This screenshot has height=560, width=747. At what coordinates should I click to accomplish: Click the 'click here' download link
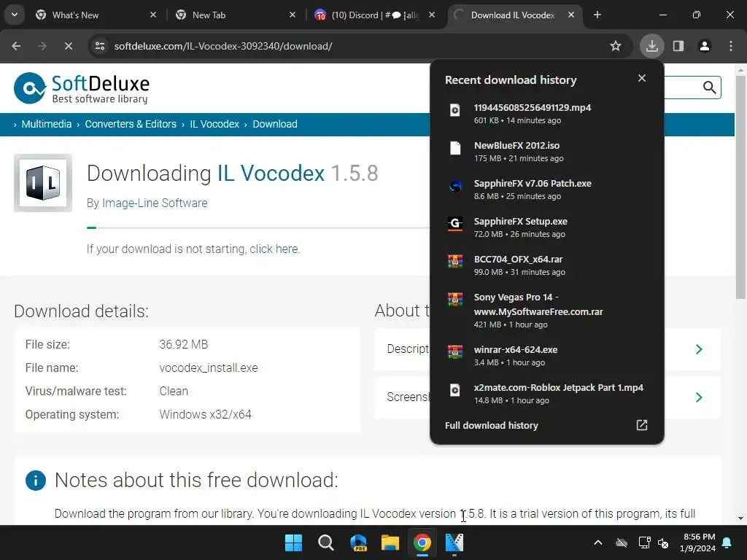pos(274,249)
